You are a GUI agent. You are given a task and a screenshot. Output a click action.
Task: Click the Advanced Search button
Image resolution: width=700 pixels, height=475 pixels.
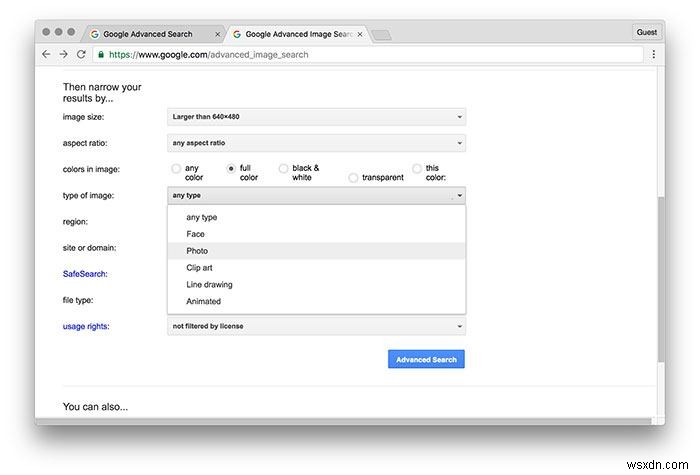[426, 359]
